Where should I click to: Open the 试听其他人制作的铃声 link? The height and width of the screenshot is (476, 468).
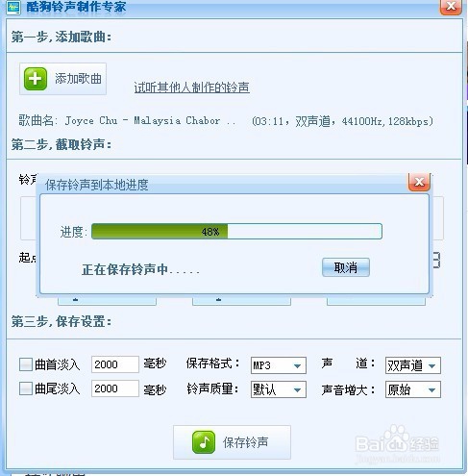click(191, 88)
